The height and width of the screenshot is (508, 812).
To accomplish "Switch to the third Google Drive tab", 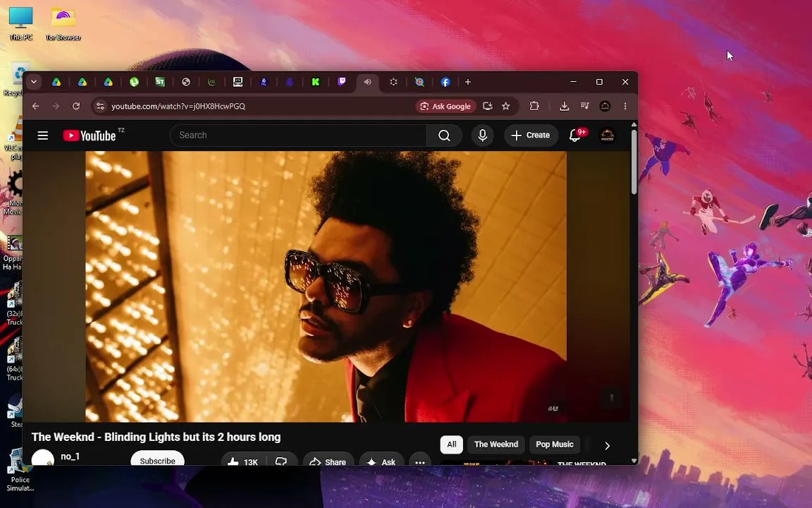I will [x=109, y=82].
